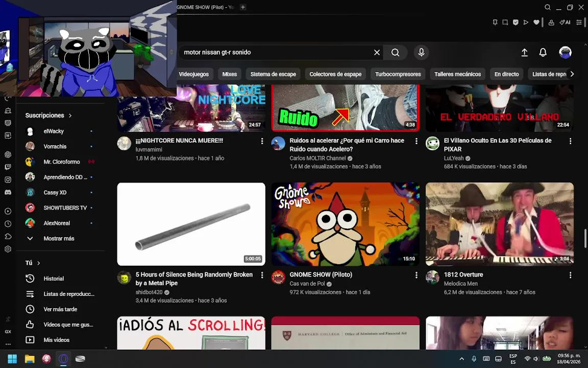
Task: Open Discord panel in Opera sidebar
Action: 8,192
